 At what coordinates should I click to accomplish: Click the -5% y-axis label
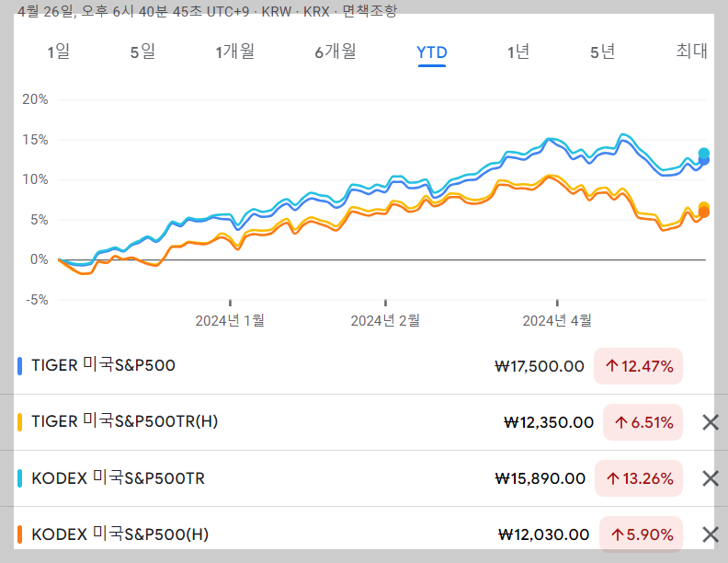pyautogui.click(x=37, y=300)
